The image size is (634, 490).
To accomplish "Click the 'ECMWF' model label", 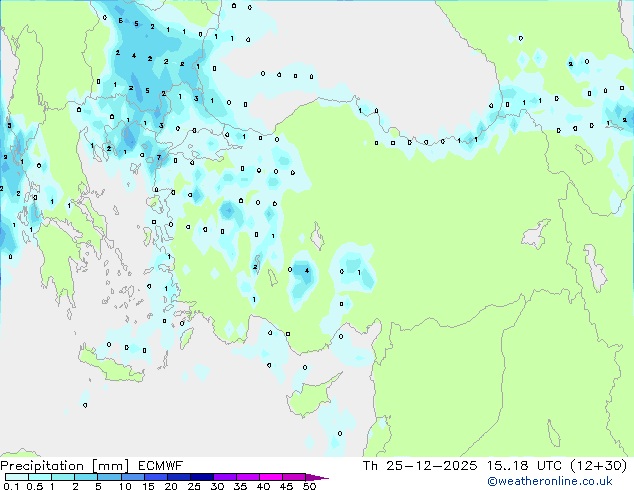I will click(161, 466).
